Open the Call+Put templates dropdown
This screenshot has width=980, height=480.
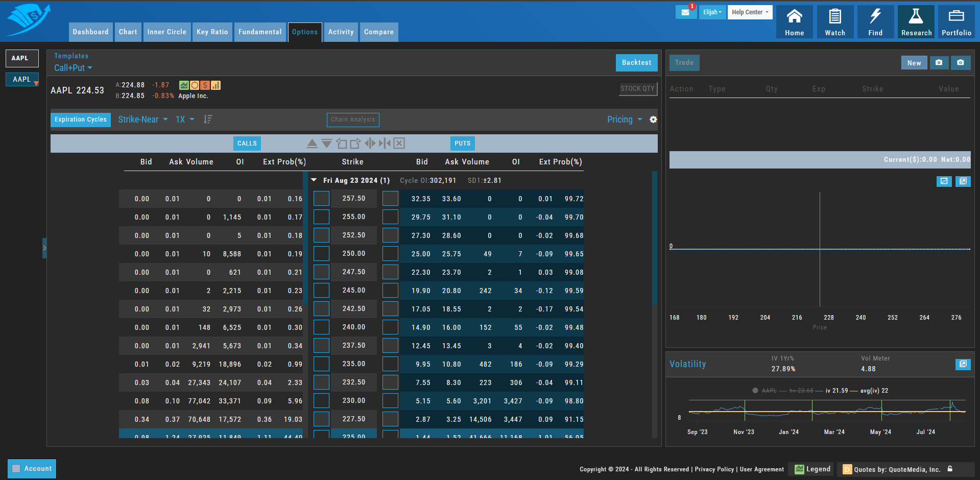[x=74, y=68]
